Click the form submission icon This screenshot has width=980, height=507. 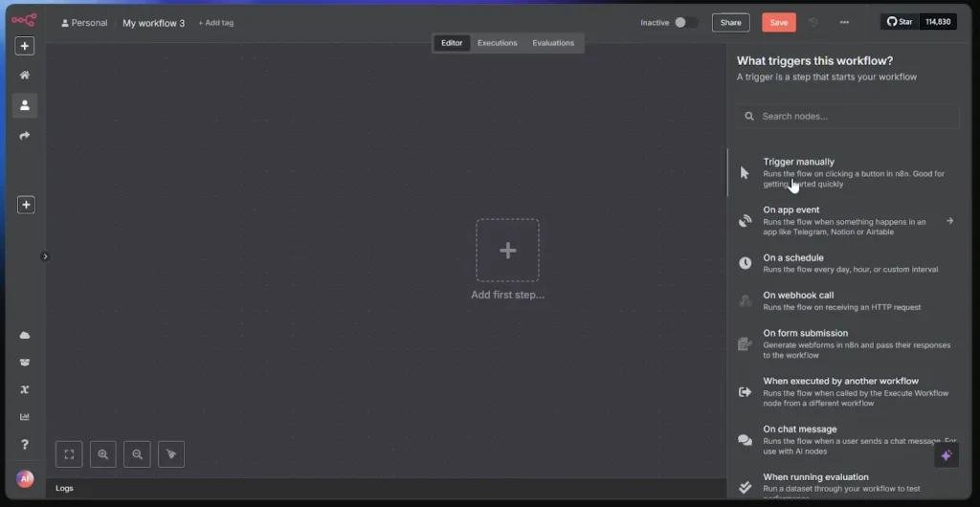(x=745, y=344)
